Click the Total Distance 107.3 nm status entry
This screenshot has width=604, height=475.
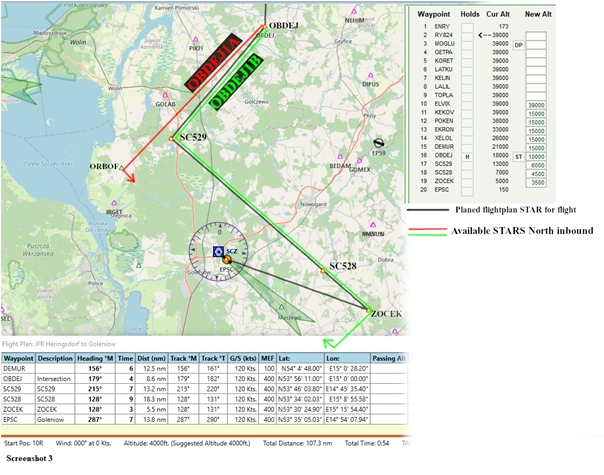(x=297, y=443)
